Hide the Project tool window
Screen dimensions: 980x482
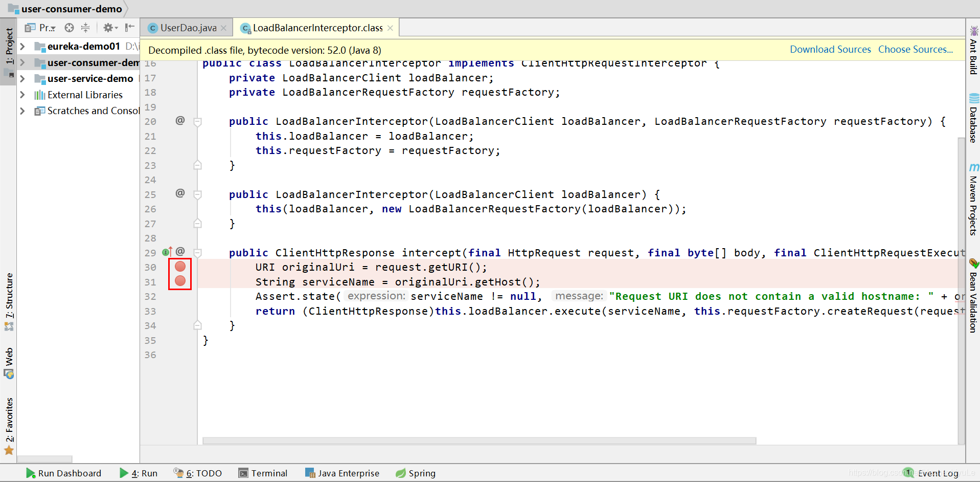130,28
